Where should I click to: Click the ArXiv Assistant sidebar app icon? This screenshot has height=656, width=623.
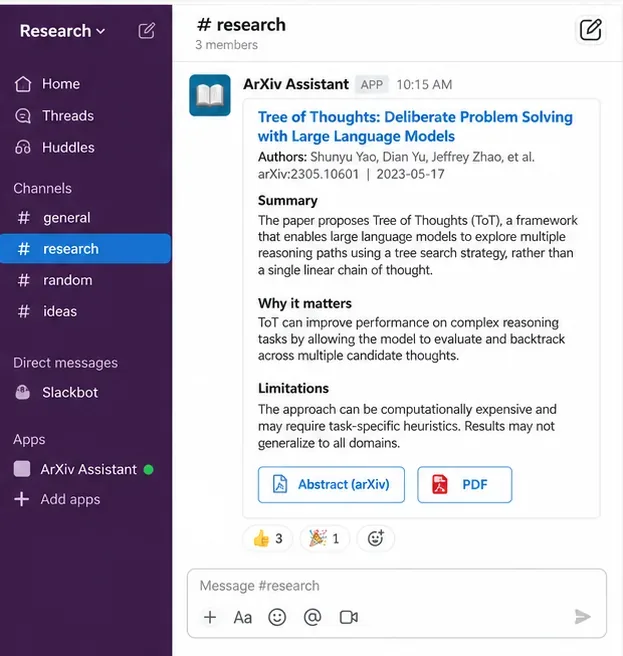(x=22, y=469)
